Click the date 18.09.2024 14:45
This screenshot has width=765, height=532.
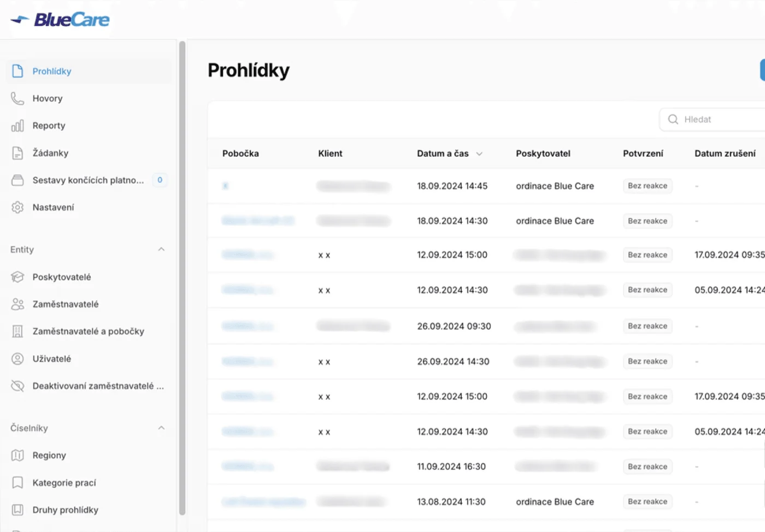point(452,186)
